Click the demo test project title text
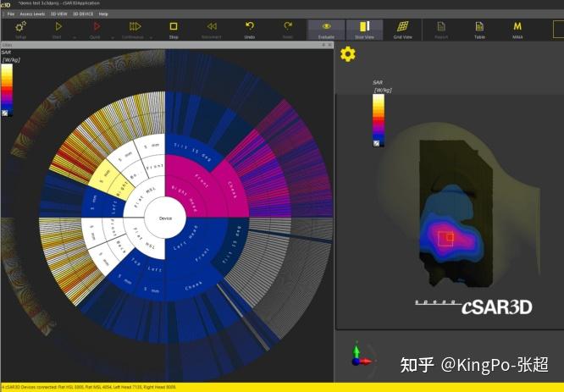Screen dimensions: 564x392 click(59, 3)
